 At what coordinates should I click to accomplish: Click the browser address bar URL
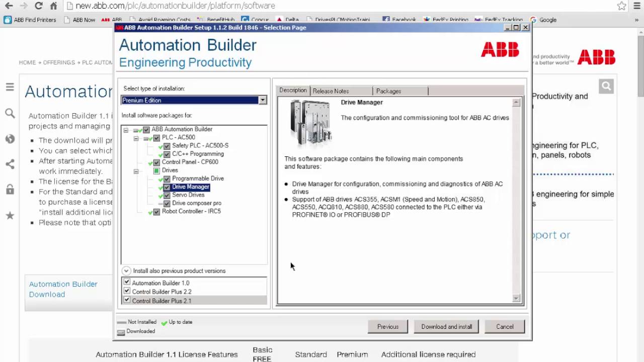pyautogui.click(x=175, y=6)
